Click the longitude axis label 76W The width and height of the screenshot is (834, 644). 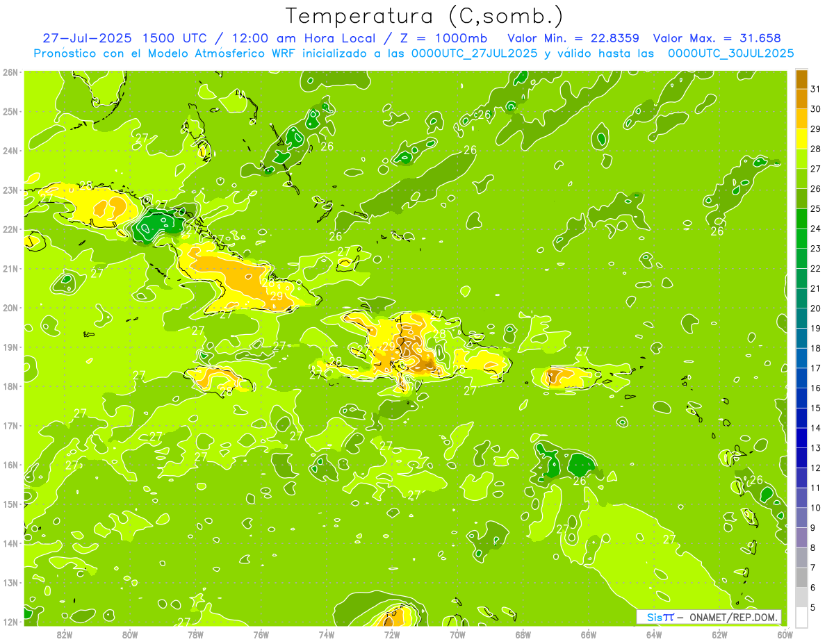[261, 634]
